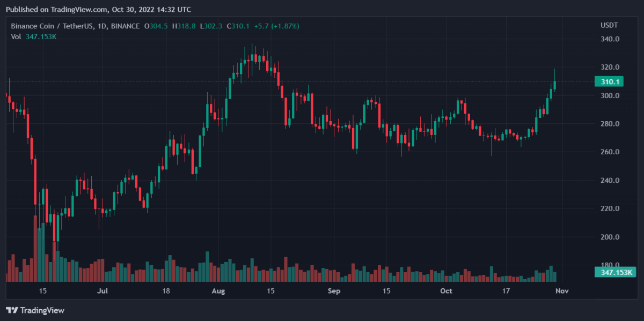
Task: Click the Oct time axis label
Action: [447, 291]
